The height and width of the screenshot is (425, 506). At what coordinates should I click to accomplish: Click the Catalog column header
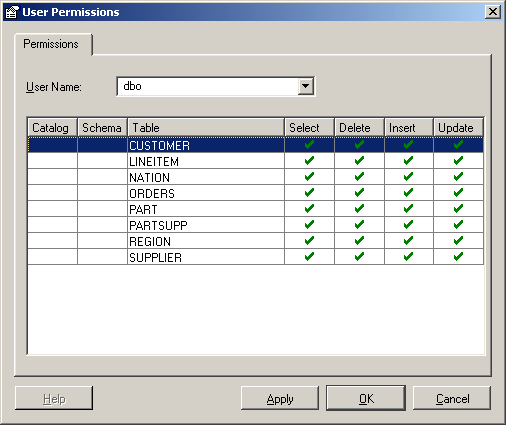(x=52, y=128)
